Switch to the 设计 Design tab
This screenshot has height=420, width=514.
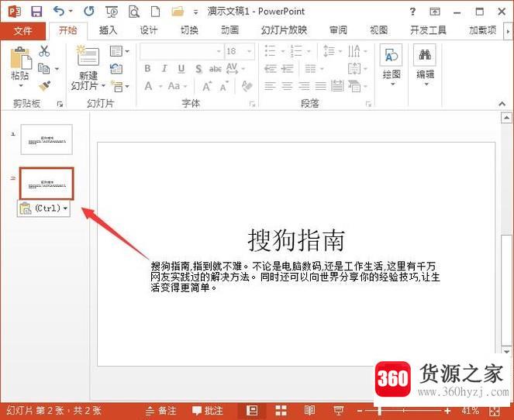[x=149, y=30]
